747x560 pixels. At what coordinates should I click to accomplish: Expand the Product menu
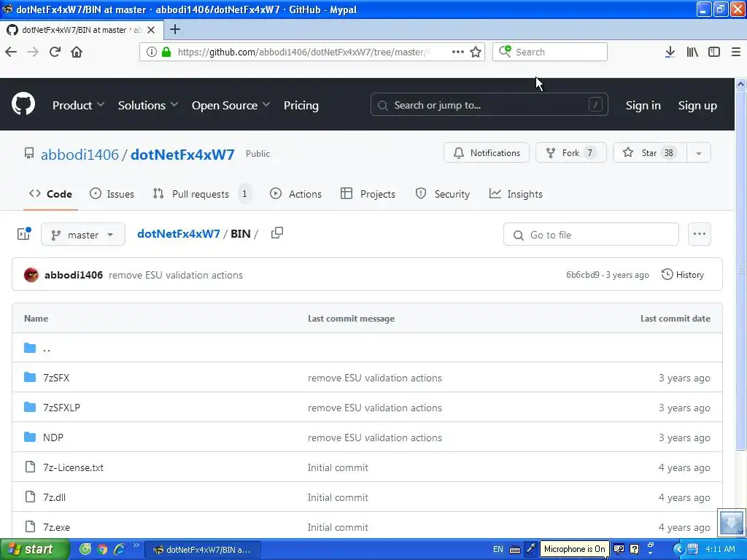(78, 105)
